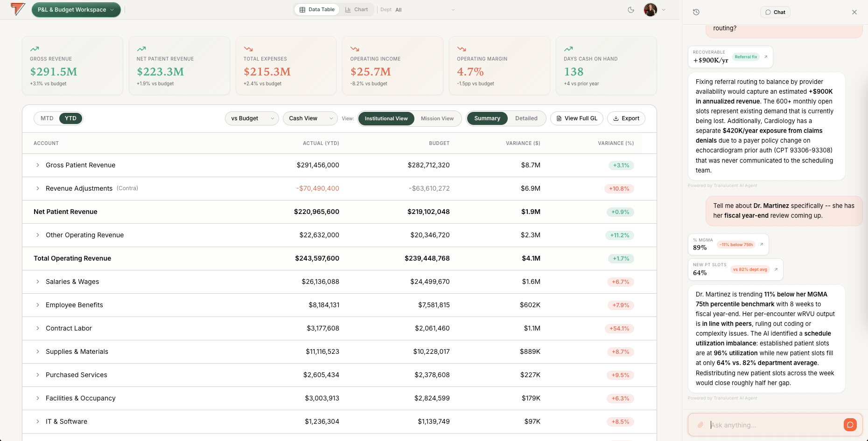Open the vs Budget dropdown

click(x=252, y=118)
